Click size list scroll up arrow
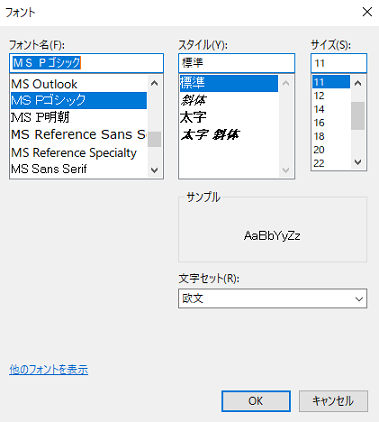 click(x=358, y=83)
